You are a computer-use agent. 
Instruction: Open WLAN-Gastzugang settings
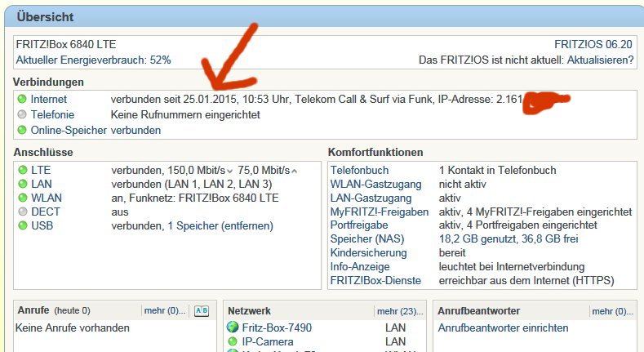click(x=375, y=185)
